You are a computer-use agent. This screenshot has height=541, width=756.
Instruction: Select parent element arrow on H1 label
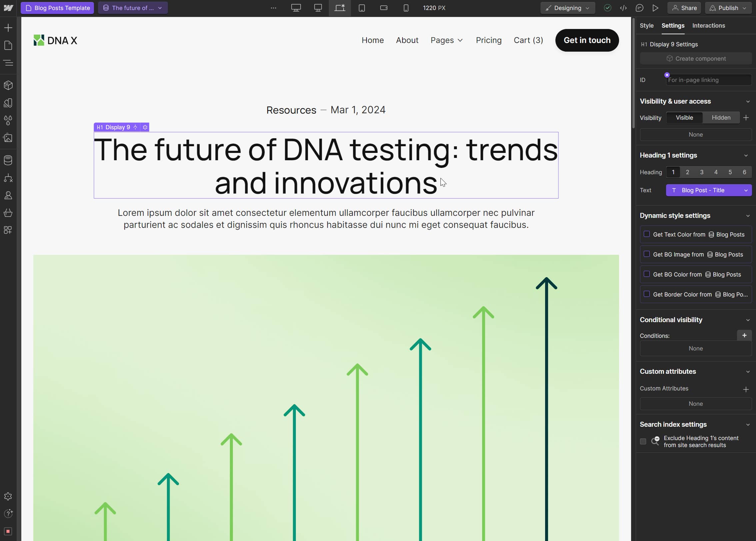coord(135,127)
